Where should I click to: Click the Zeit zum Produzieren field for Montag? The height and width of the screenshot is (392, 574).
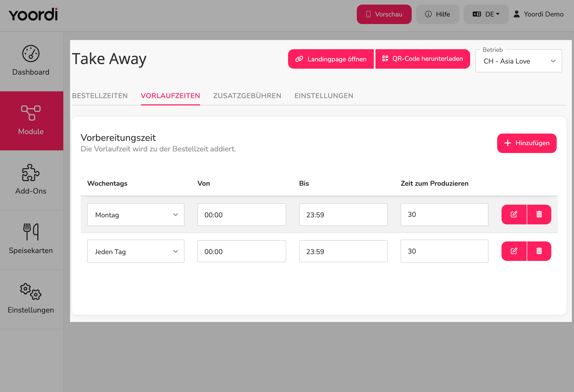click(444, 215)
